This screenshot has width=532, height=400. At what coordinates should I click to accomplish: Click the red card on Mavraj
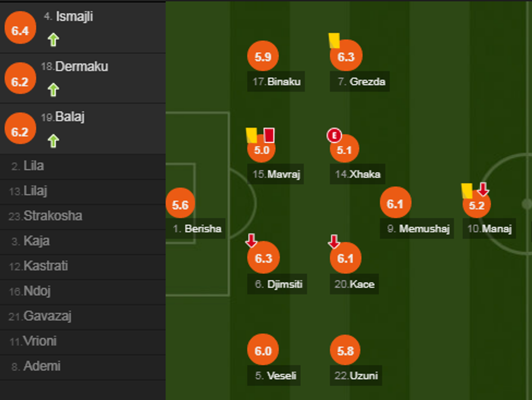(269, 135)
